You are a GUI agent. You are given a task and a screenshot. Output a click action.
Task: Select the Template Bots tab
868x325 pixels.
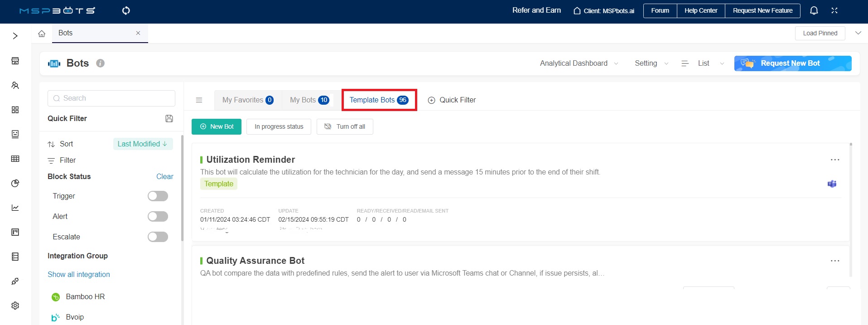pyautogui.click(x=379, y=100)
